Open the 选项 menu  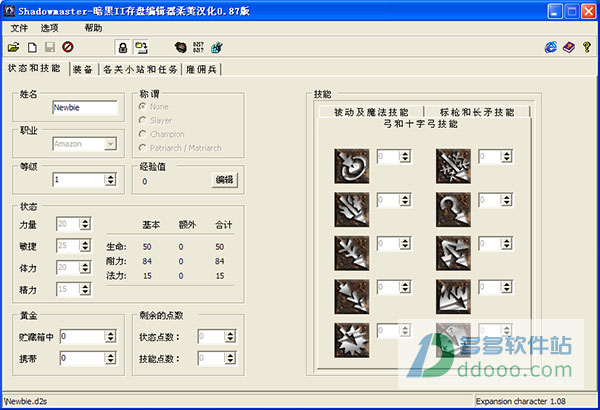tap(50, 28)
